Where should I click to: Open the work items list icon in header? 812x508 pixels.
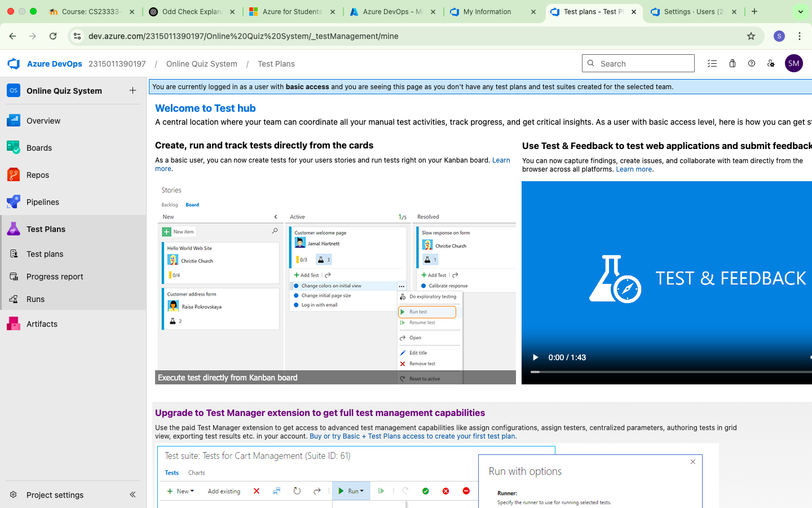pyautogui.click(x=712, y=63)
